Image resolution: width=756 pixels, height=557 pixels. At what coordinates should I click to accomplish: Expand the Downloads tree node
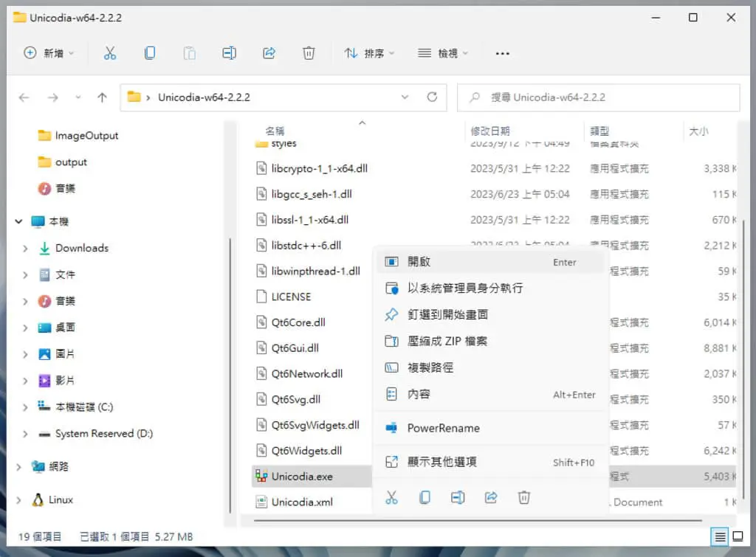25,248
